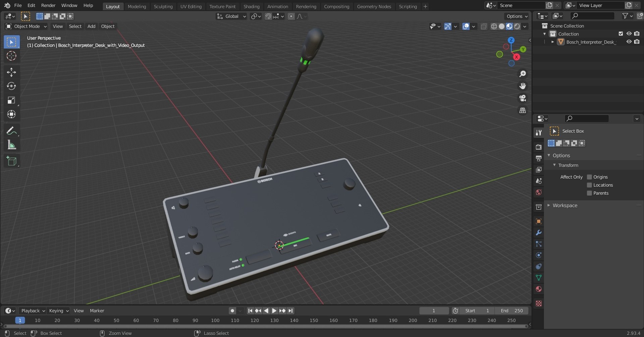Click the current frame marker in timeline
Image resolution: width=644 pixels, height=337 pixels.
point(20,320)
